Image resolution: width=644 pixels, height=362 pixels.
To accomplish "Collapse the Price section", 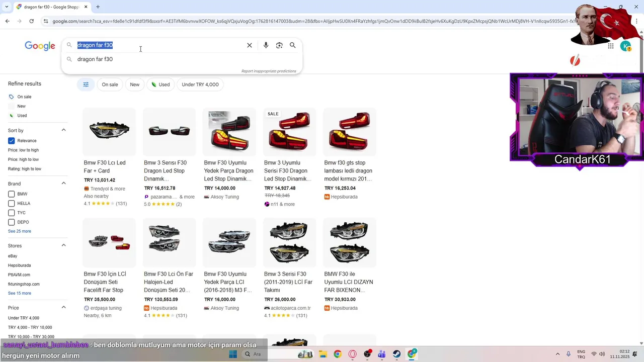I will (63, 307).
